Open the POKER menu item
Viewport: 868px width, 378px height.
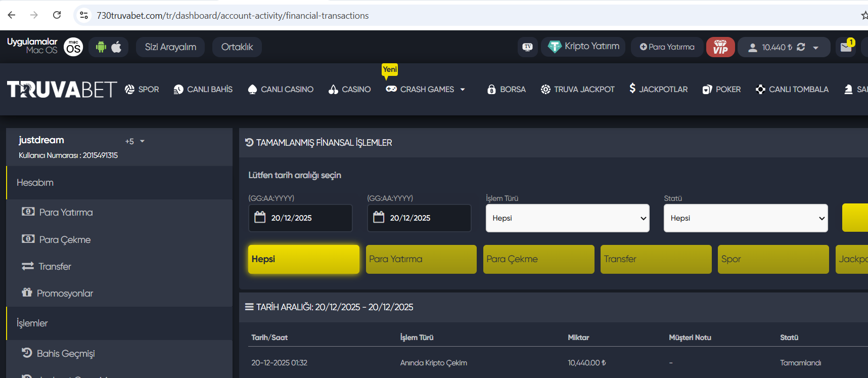click(x=721, y=89)
